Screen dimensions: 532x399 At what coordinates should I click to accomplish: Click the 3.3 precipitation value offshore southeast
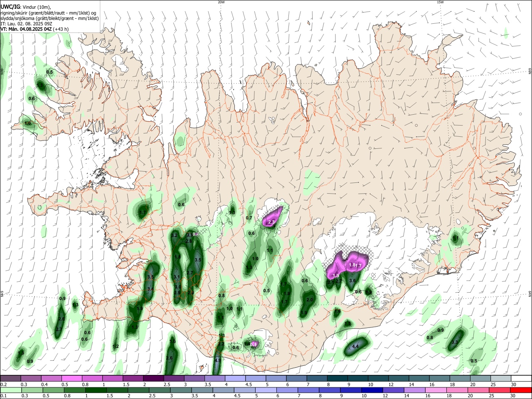coord(455,342)
